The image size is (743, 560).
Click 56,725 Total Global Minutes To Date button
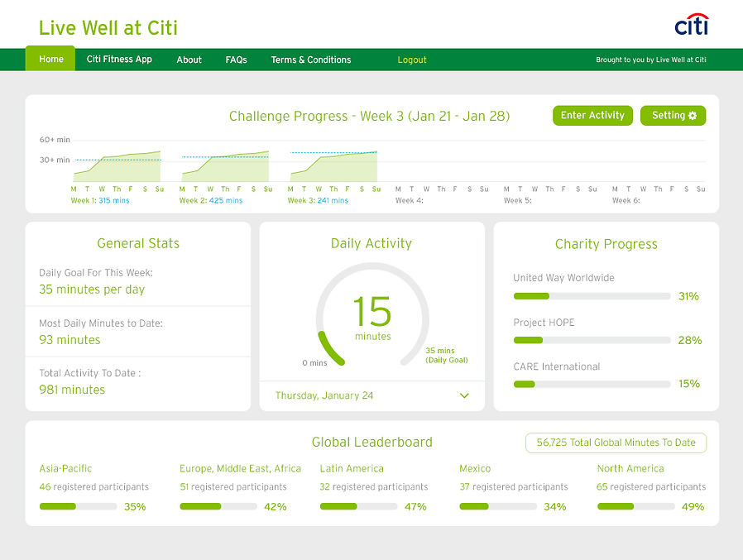pos(616,443)
